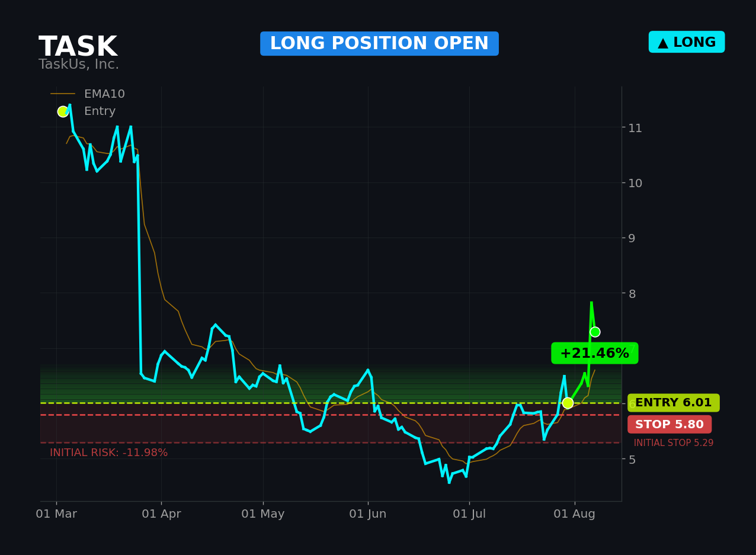Click the INITIAL RISK: -11.98% label
756x555 pixels.
pos(108,453)
